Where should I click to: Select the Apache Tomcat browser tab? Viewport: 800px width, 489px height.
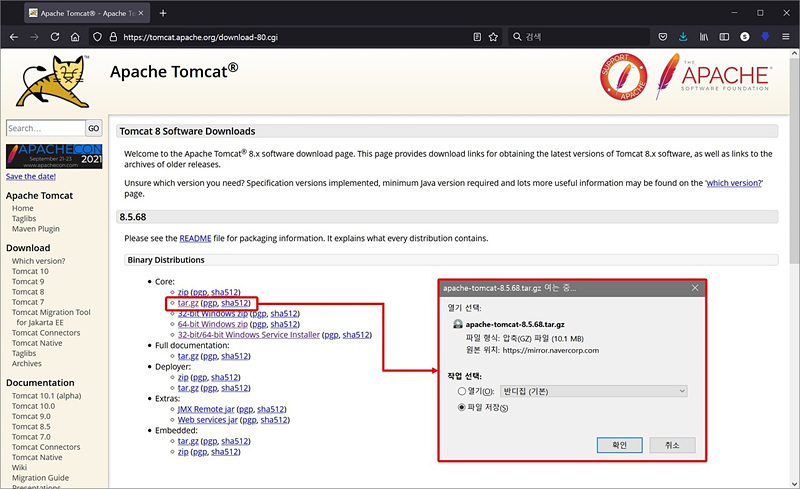pos(87,13)
